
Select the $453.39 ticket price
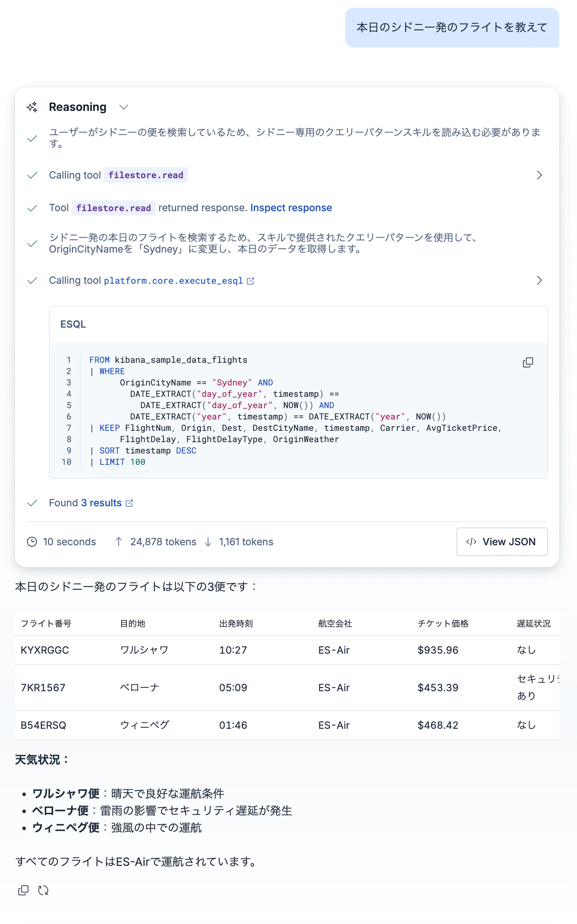click(438, 687)
